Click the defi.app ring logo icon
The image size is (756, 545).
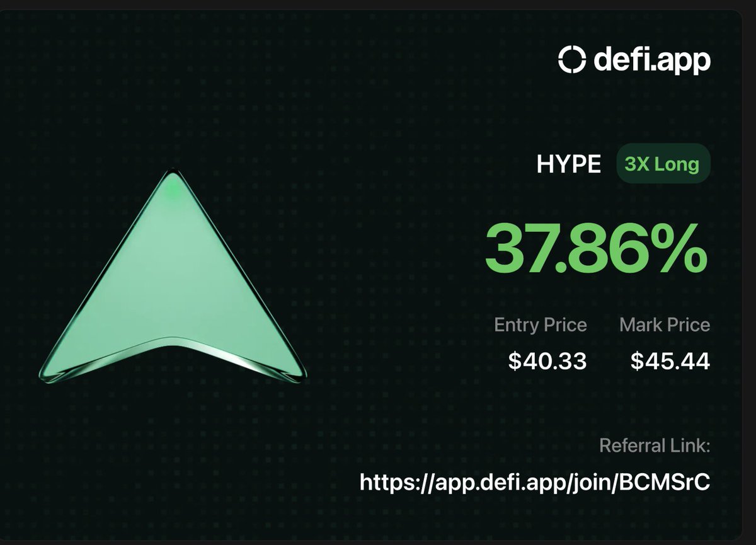(572, 60)
